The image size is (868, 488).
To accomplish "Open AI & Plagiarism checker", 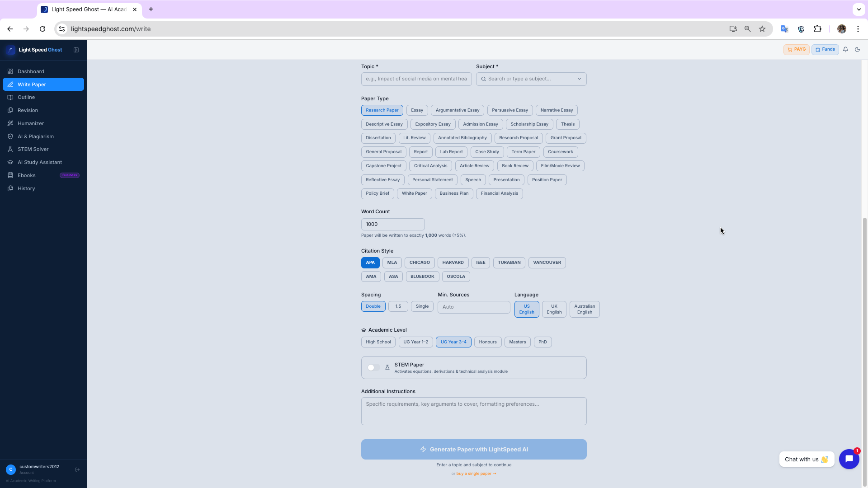I will (x=43, y=136).
